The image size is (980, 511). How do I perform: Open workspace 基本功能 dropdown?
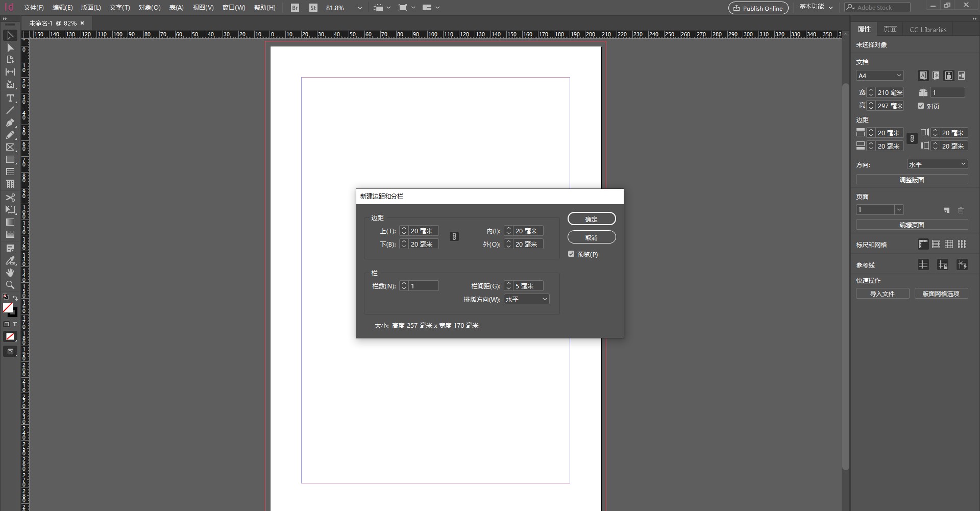[x=816, y=7]
